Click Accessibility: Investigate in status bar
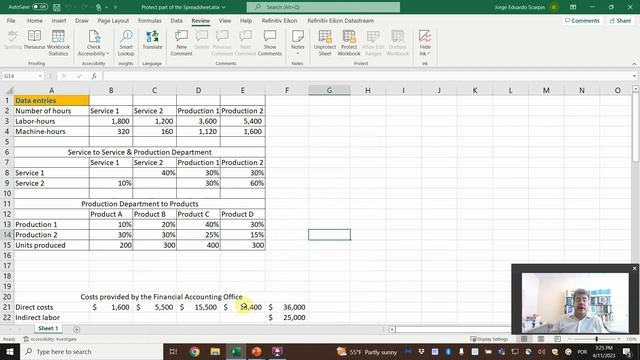The image size is (640, 360). click(x=50, y=339)
